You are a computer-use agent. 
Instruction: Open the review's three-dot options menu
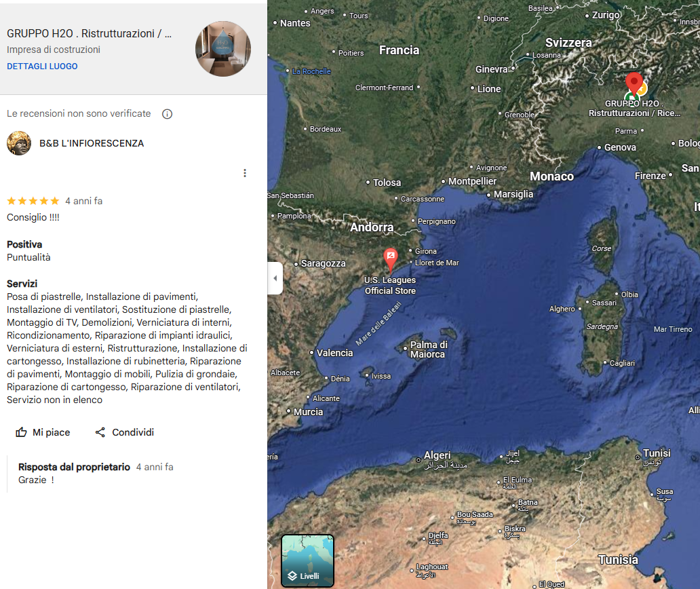pyautogui.click(x=245, y=173)
